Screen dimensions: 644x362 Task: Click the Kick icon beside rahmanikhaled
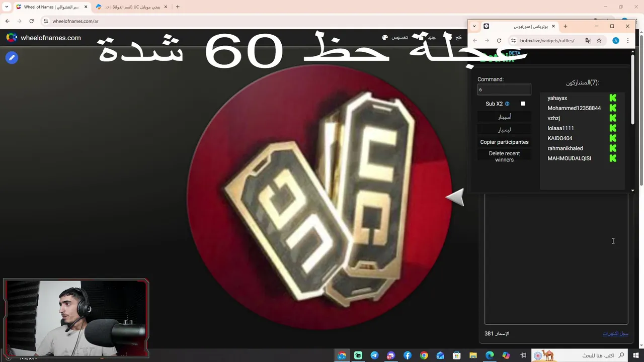(x=613, y=148)
